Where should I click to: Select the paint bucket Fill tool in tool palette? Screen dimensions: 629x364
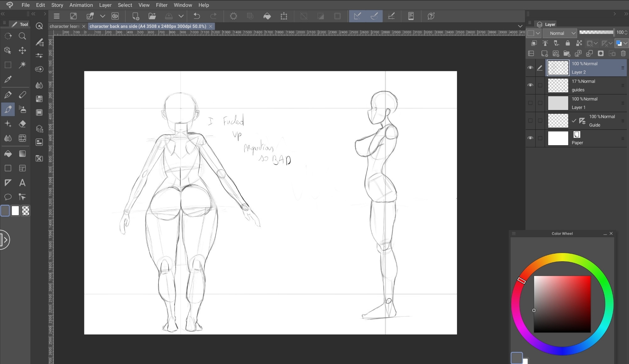coord(8,154)
